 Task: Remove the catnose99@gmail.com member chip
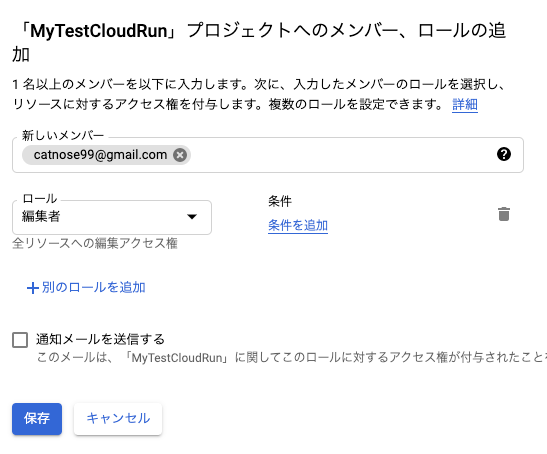180,155
